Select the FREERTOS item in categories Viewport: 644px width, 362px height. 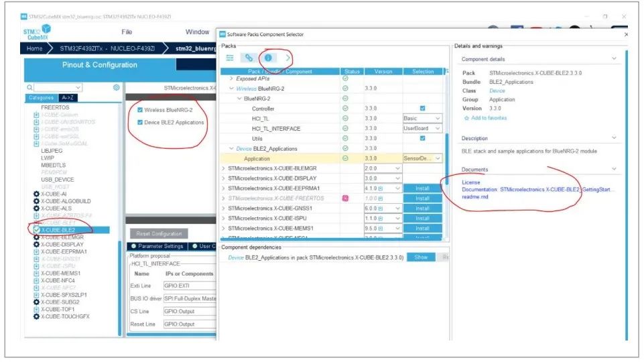pyautogui.click(x=55, y=107)
